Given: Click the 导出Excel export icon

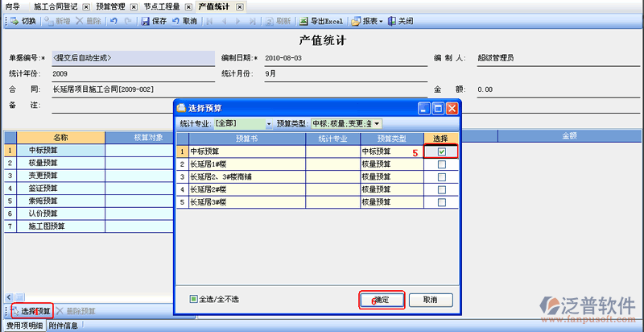Looking at the screenshot, I should click(304, 20).
